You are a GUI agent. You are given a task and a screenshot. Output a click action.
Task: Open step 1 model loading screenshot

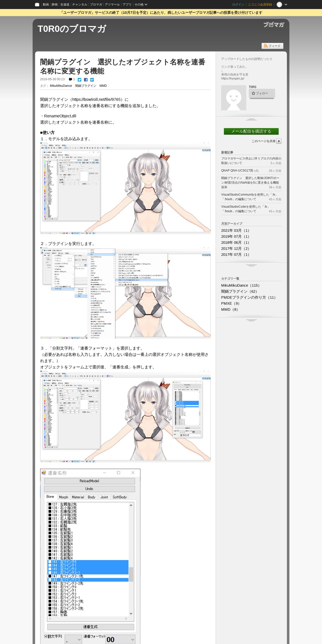point(125,188)
